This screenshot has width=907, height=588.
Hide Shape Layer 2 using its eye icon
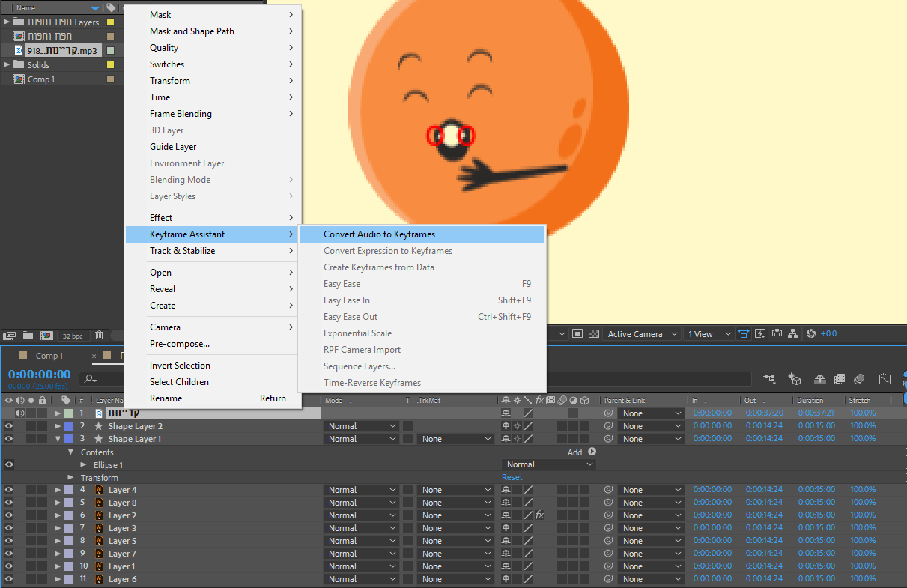tap(9, 426)
